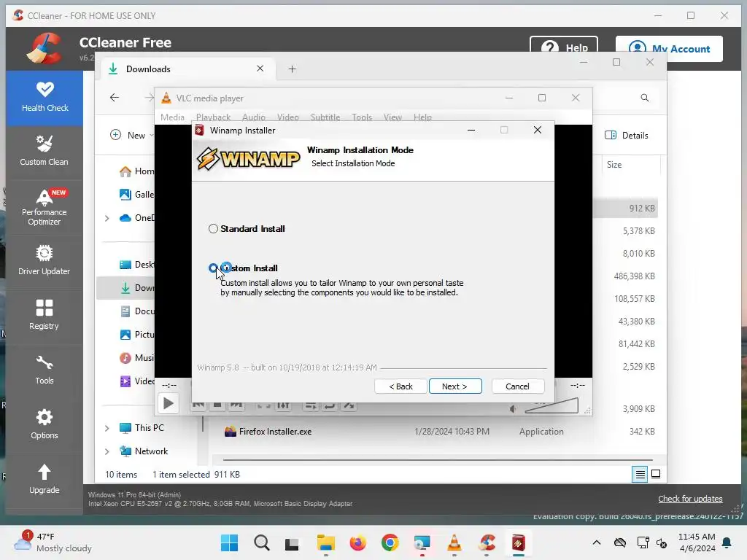Image resolution: width=747 pixels, height=560 pixels.
Task: Click the CCleaner Upgrade arrow
Action: (x=44, y=472)
